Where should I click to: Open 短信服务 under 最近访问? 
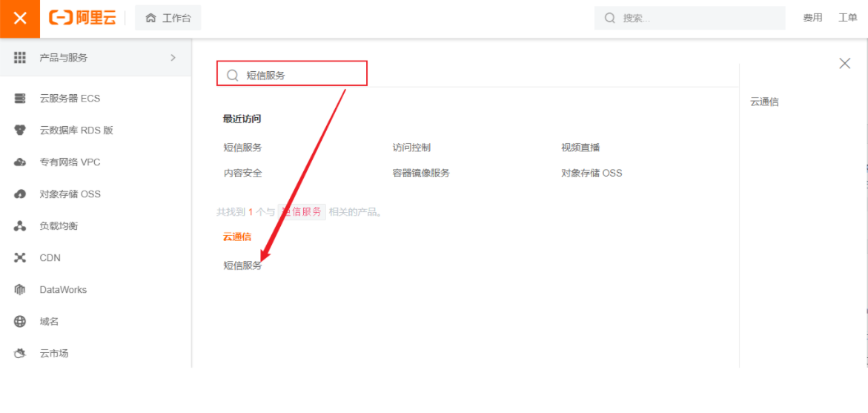[242, 148]
